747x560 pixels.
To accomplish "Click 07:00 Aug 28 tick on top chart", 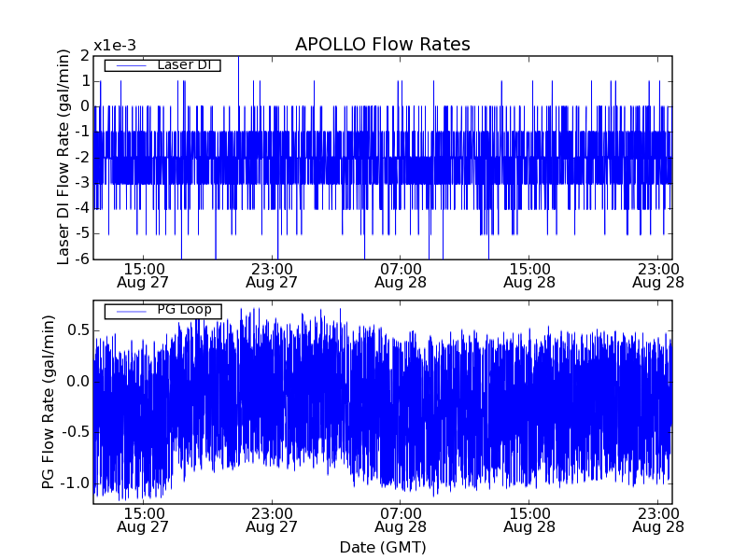I will tap(401, 274).
